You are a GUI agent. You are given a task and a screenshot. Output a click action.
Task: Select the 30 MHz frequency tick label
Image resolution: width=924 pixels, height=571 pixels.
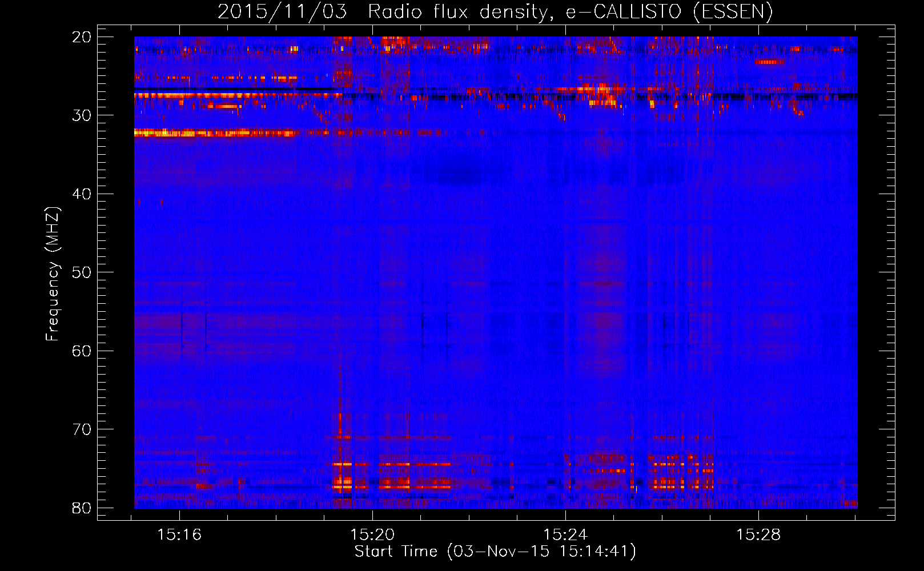coord(82,115)
